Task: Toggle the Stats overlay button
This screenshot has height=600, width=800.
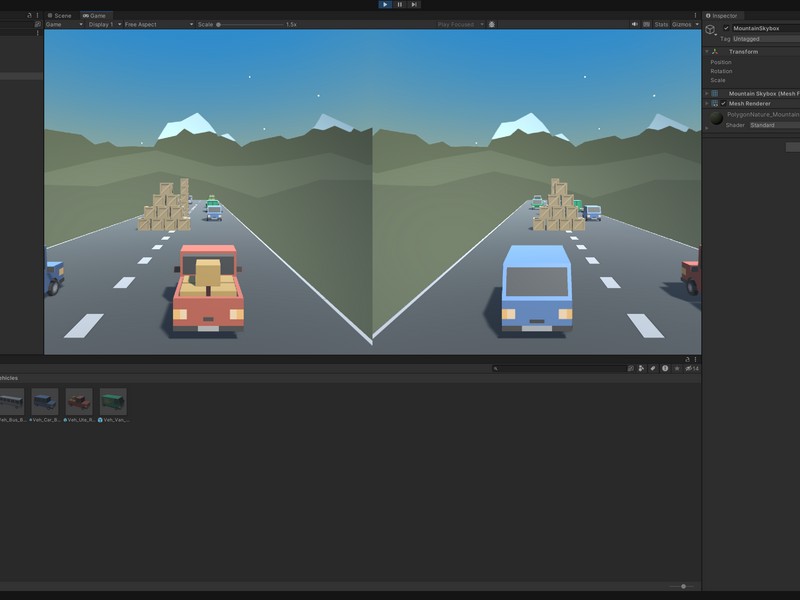Action: (x=661, y=24)
